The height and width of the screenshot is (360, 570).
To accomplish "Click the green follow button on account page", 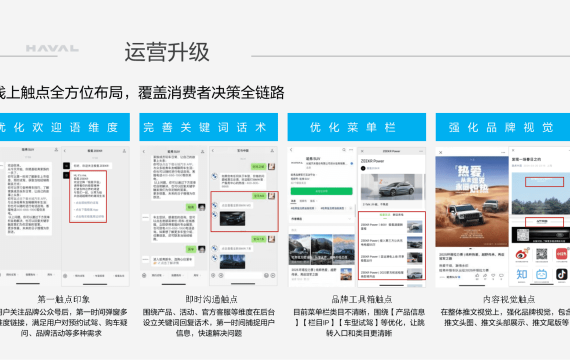I will click(x=321, y=191).
